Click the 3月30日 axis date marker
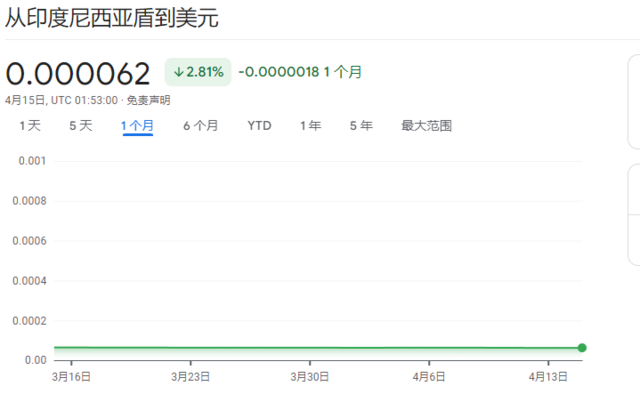Viewport: 640px width, 394px height. [310, 376]
